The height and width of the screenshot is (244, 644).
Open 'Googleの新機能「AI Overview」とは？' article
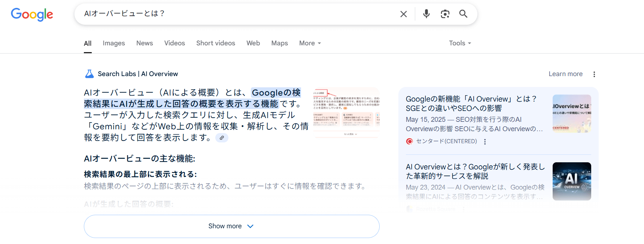pos(471,103)
